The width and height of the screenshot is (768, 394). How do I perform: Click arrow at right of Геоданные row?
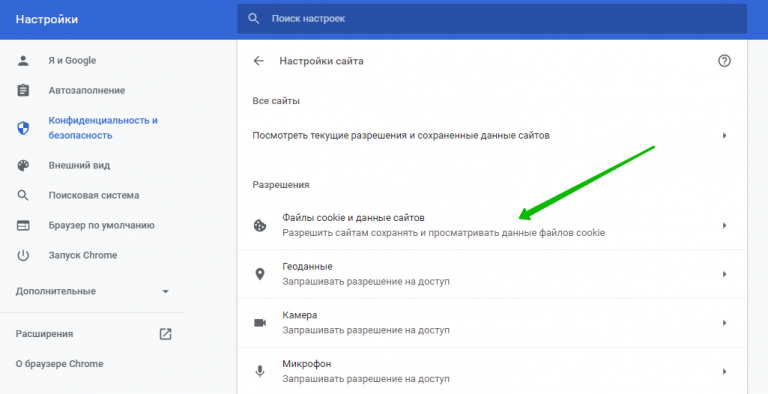point(724,274)
